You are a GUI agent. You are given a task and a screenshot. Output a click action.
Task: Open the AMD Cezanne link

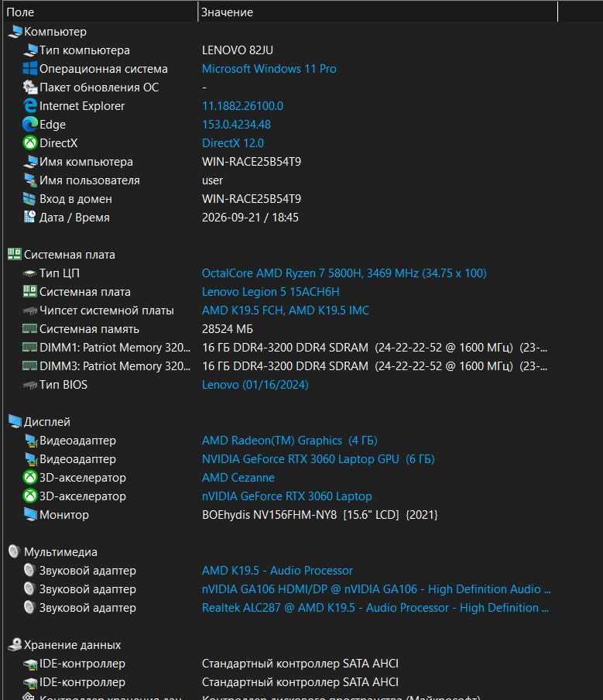coord(238,478)
